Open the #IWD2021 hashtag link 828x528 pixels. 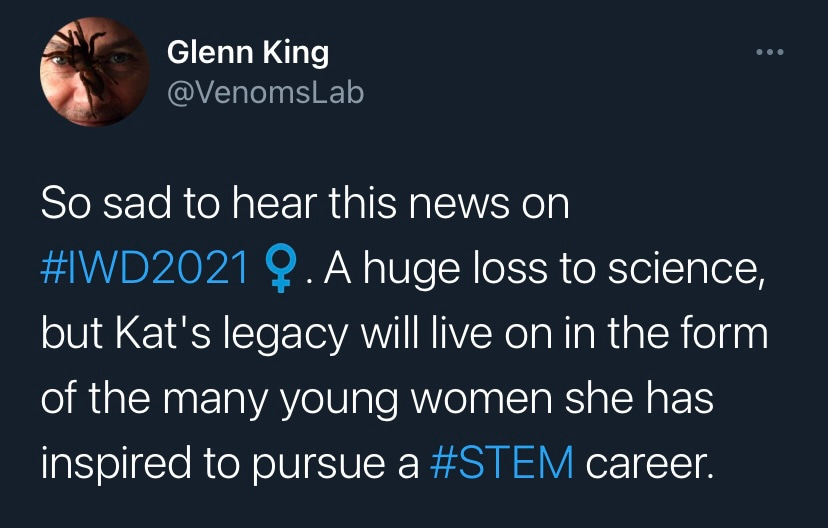click(145, 270)
